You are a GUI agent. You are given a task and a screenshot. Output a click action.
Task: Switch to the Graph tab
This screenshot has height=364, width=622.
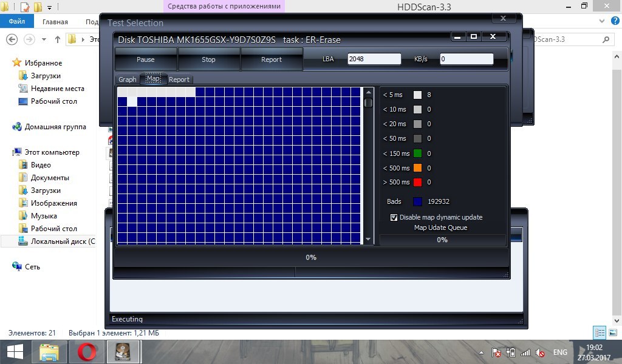pos(127,79)
